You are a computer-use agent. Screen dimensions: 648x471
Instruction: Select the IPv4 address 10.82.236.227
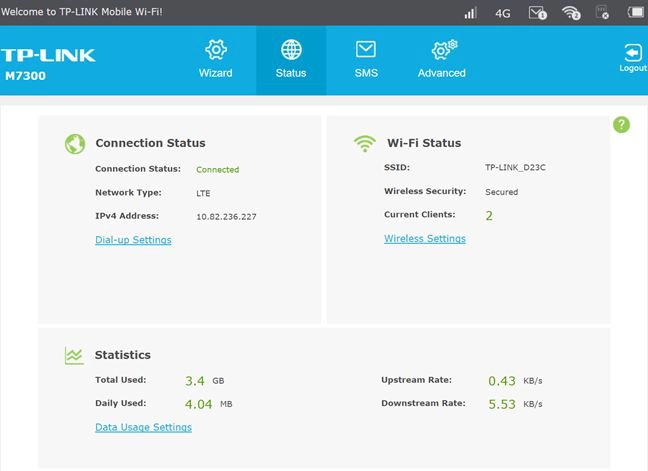click(226, 217)
